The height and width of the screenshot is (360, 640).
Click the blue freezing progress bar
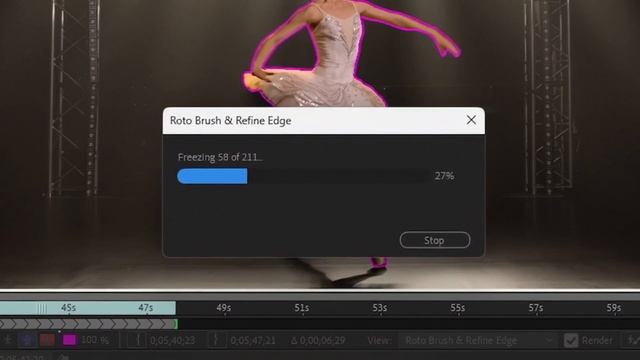[212, 176]
